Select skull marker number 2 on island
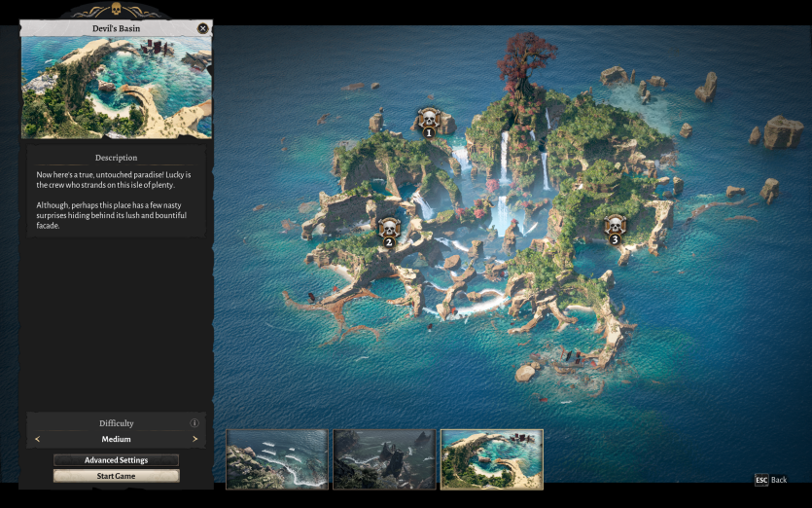The image size is (812, 508). coord(389,233)
